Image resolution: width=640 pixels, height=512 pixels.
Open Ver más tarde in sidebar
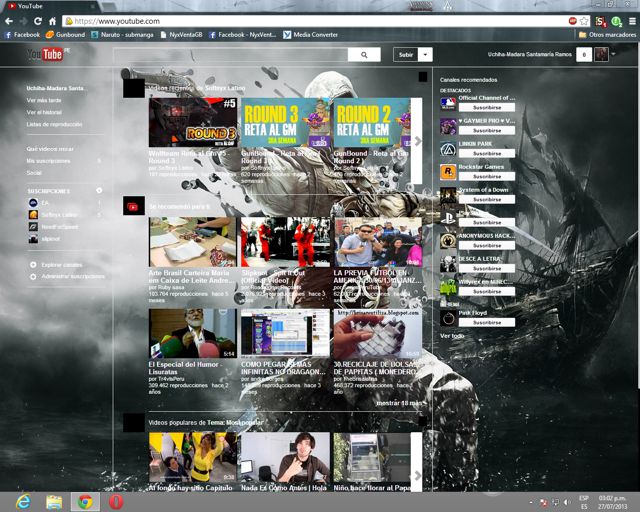click(x=44, y=100)
